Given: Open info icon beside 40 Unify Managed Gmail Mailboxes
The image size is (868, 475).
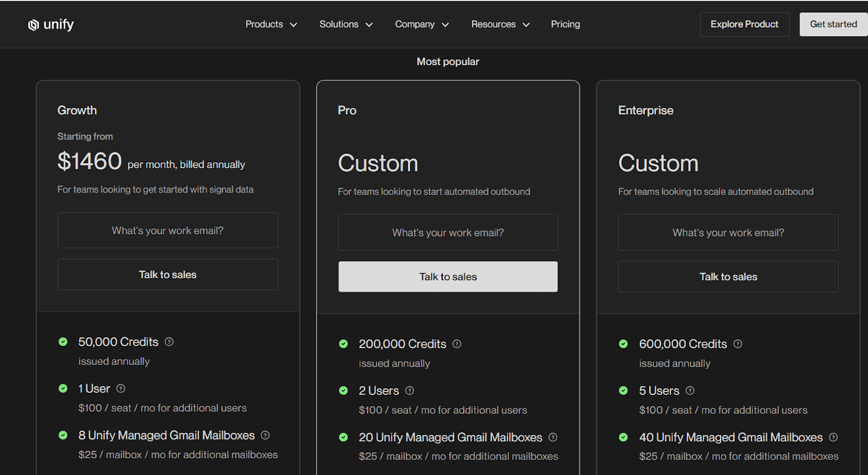Looking at the screenshot, I should [x=833, y=437].
